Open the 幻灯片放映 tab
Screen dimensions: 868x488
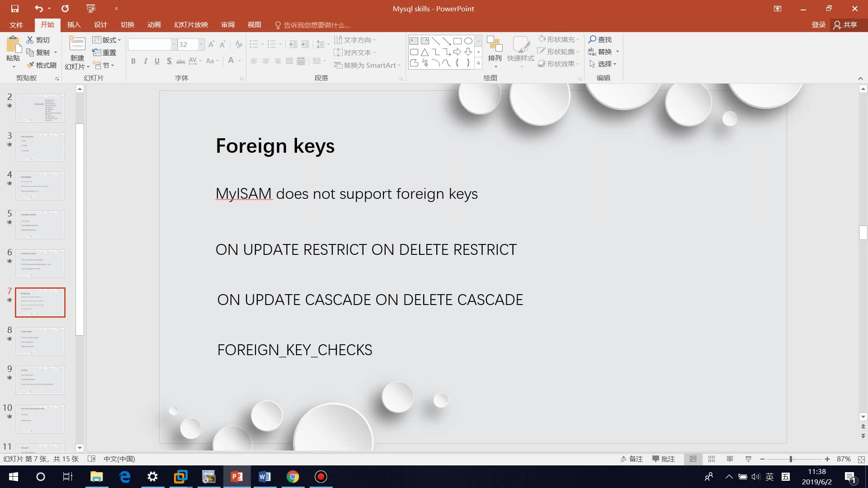tap(190, 25)
